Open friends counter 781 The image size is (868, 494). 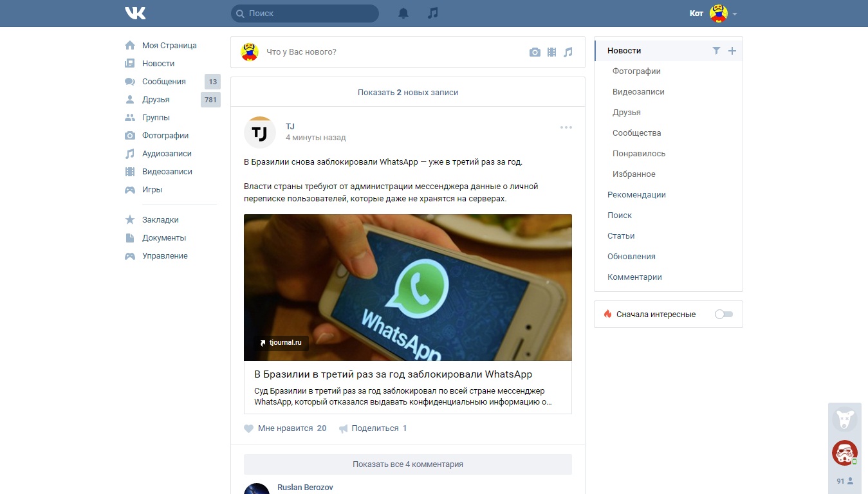pos(210,100)
